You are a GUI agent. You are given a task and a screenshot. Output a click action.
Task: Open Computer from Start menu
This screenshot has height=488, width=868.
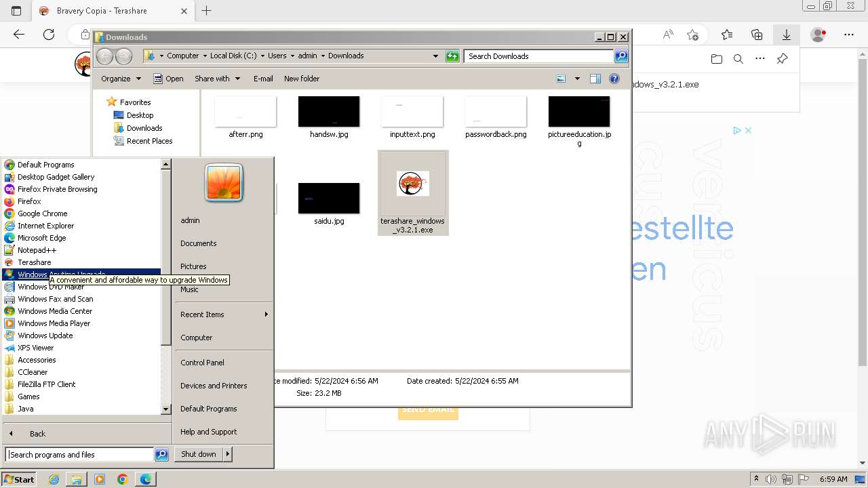click(197, 338)
